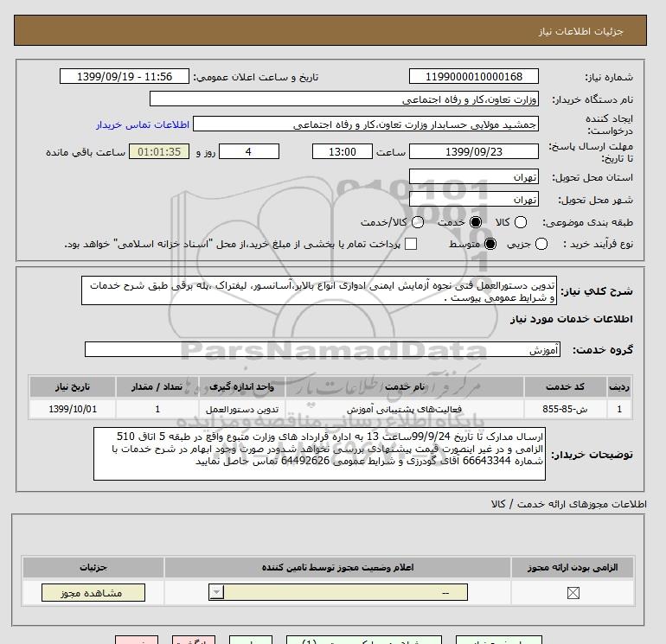Click the استان محل تحویل field

click(x=474, y=176)
